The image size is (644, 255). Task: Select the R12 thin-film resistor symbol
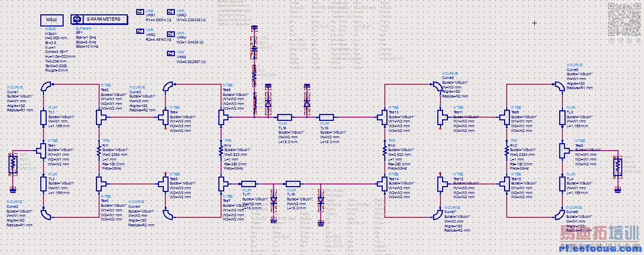[507, 151]
